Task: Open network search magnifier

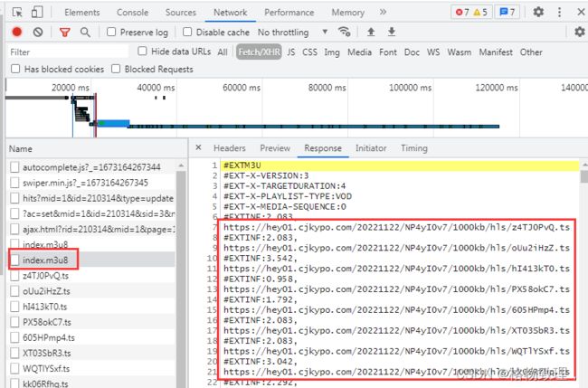Action: (x=85, y=33)
